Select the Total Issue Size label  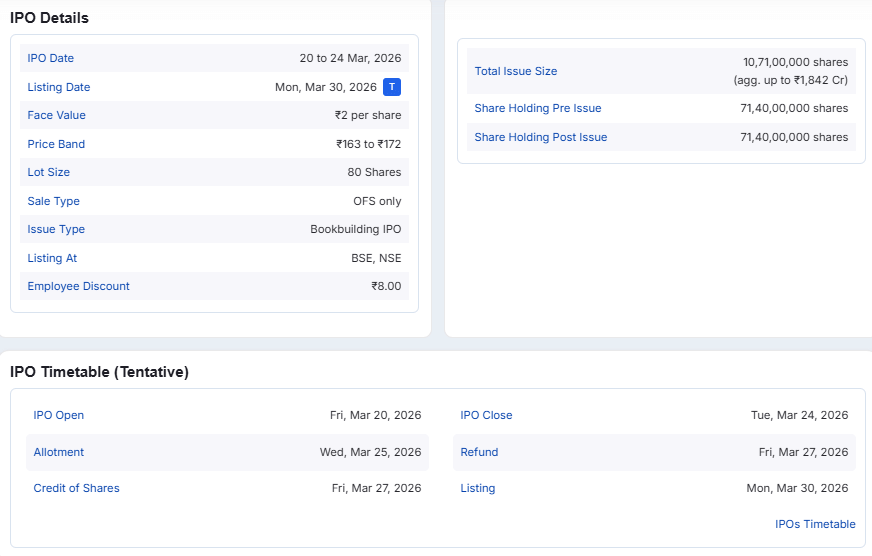(x=516, y=71)
